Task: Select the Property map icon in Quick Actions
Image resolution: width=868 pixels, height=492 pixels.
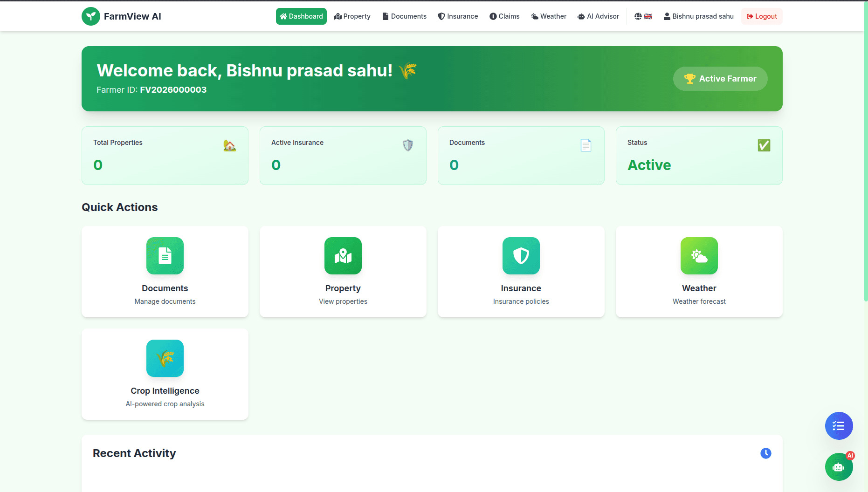Action: (343, 256)
